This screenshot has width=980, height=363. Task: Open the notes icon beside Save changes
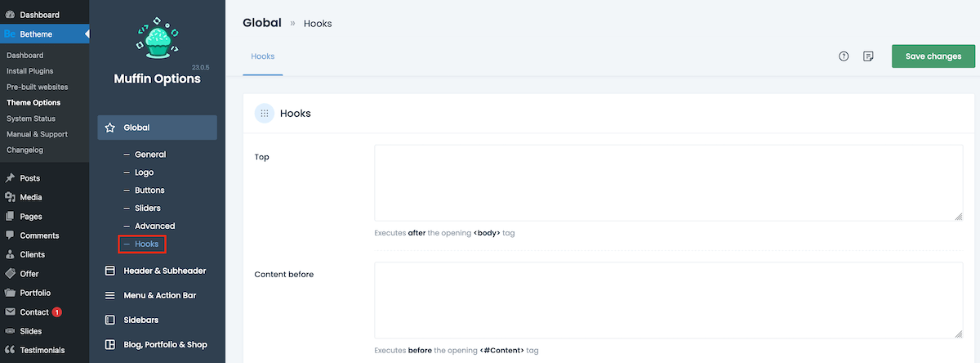point(868,56)
